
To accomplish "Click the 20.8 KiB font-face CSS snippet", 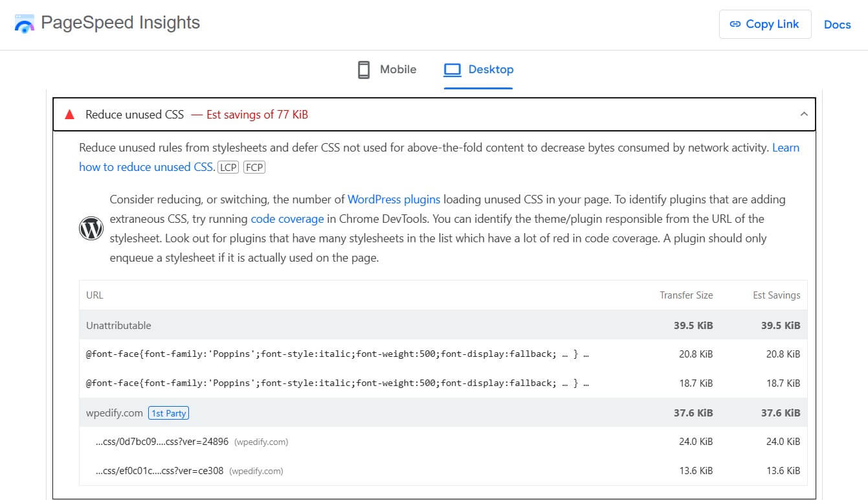I will click(337, 354).
